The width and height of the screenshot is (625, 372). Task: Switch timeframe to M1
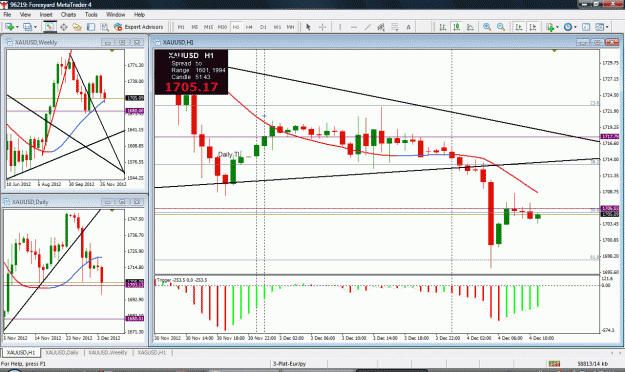click(181, 27)
